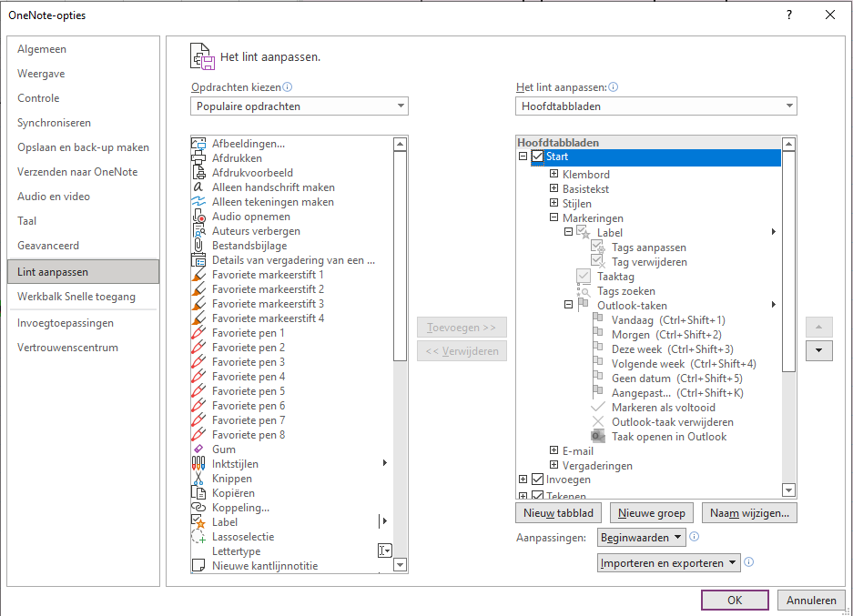Select Tags aanpassen tree item
Image resolution: width=853 pixels, height=616 pixels.
649,247
